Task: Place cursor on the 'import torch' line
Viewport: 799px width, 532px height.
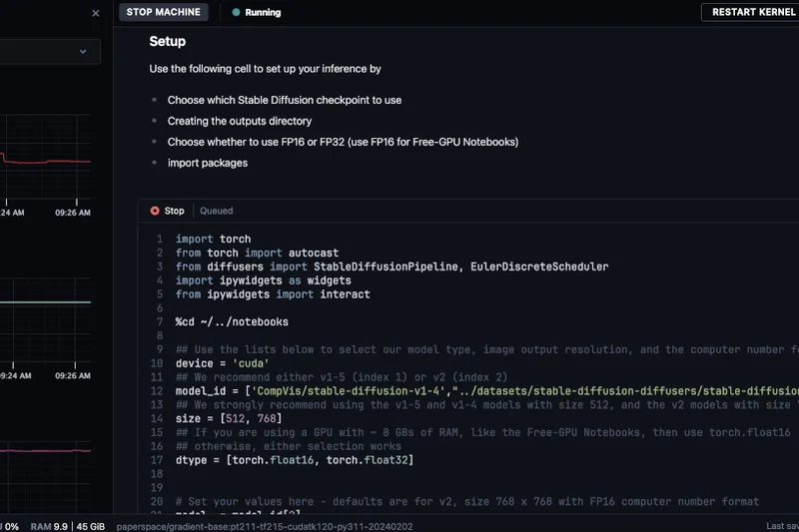Action: tap(213, 240)
